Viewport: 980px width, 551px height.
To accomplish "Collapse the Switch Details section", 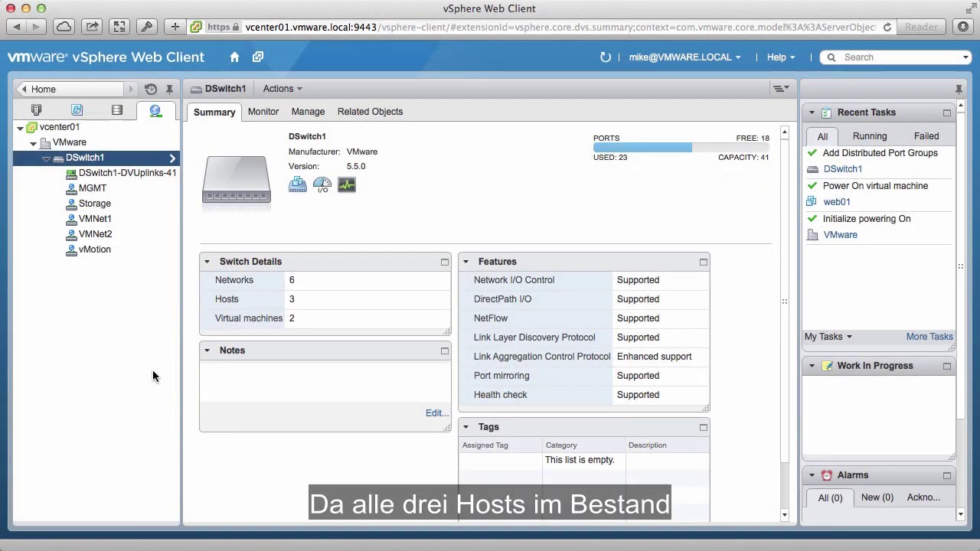I will click(x=207, y=262).
